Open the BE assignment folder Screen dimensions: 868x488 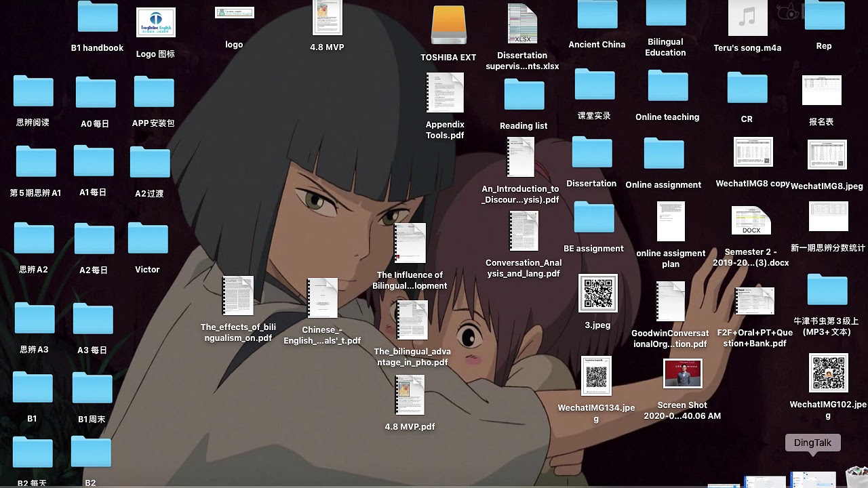[594, 218]
